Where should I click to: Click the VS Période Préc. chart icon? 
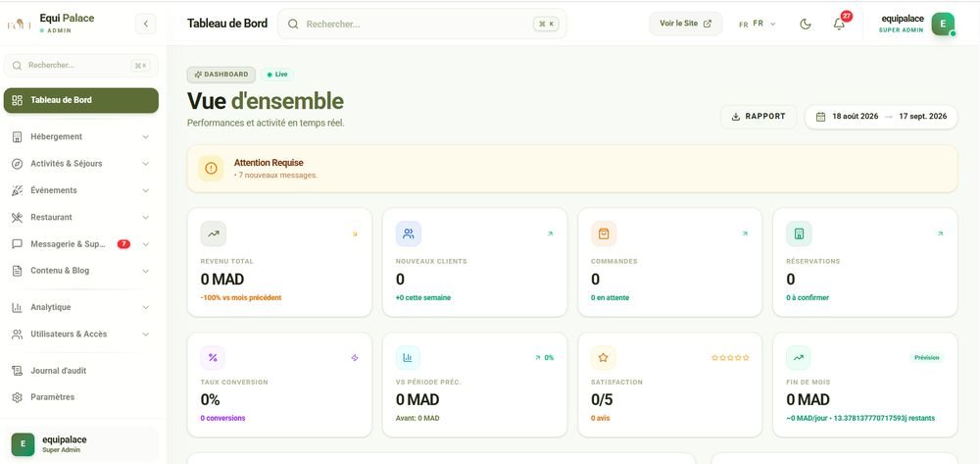pyautogui.click(x=408, y=358)
